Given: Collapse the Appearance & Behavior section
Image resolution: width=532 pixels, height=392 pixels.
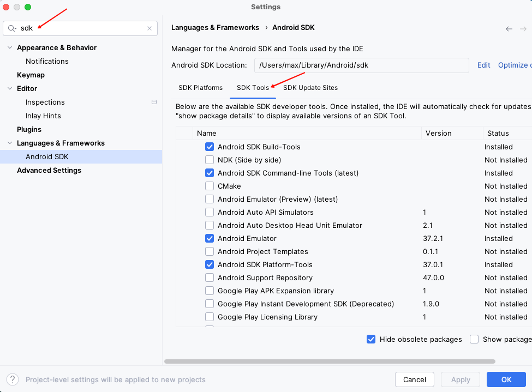Looking at the screenshot, I should (10, 47).
